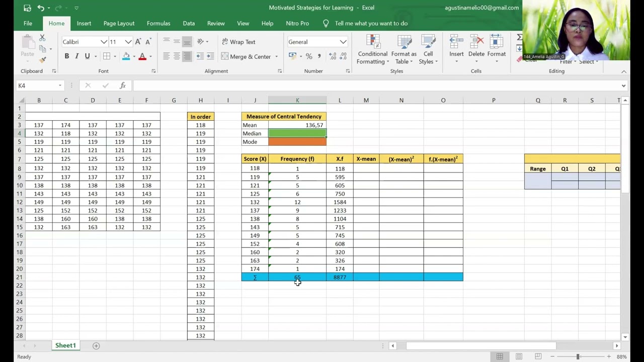This screenshot has width=644, height=362.
Task: Click the Fill Color bucket swatch
Action: click(126, 56)
